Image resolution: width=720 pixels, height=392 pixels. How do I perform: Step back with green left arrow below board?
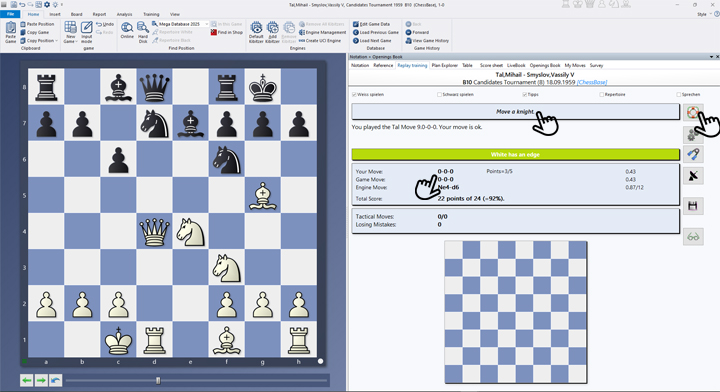pos(27,380)
